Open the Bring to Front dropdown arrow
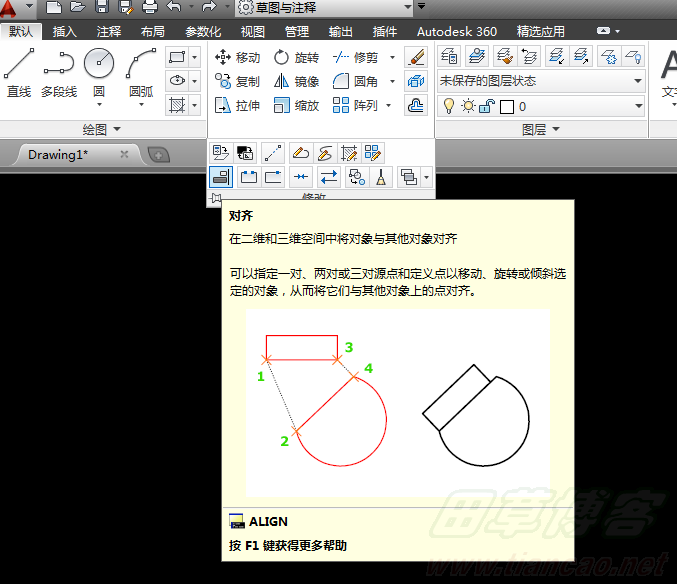This screenshot has height=584, width=677. click(427, 177)
